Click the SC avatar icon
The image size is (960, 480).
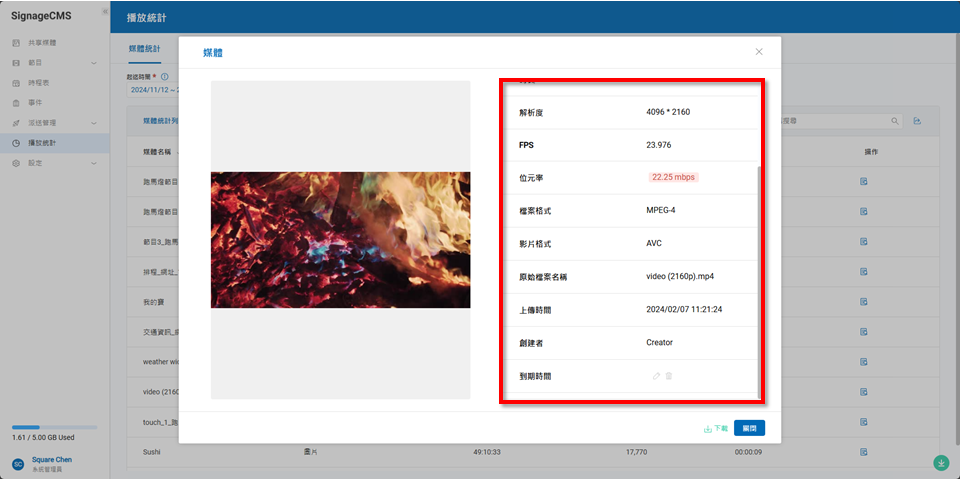pos(18,464)
